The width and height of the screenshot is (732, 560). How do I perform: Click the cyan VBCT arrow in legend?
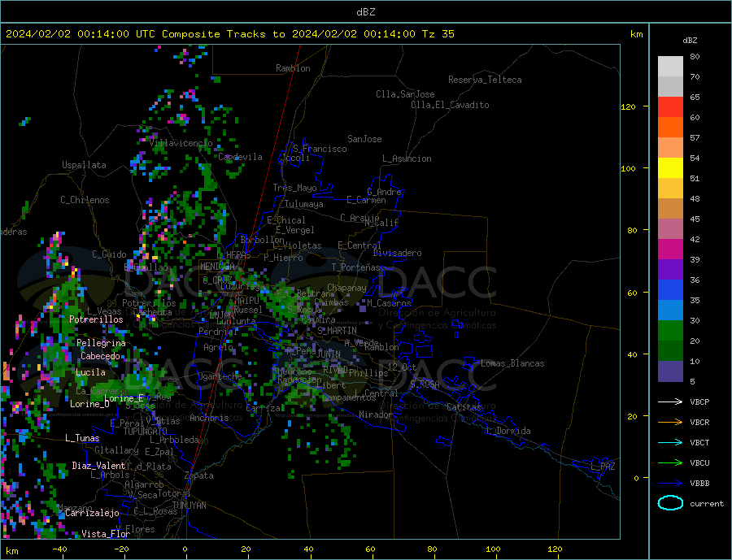point(670,442)
